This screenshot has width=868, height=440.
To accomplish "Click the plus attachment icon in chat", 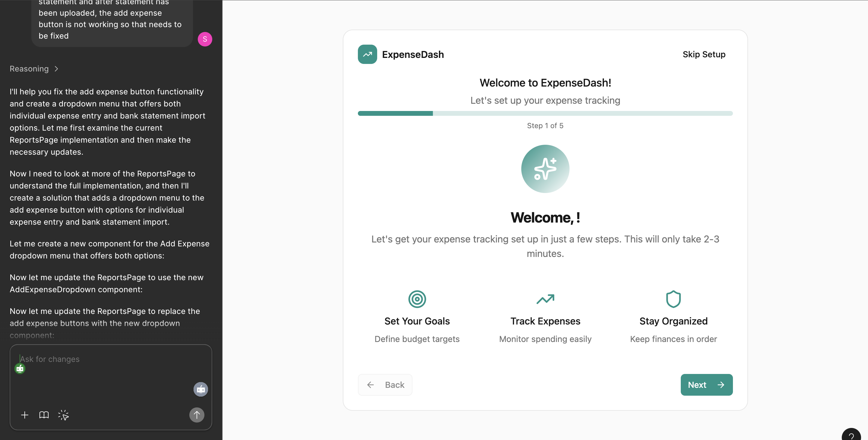I will coord(25,415).
